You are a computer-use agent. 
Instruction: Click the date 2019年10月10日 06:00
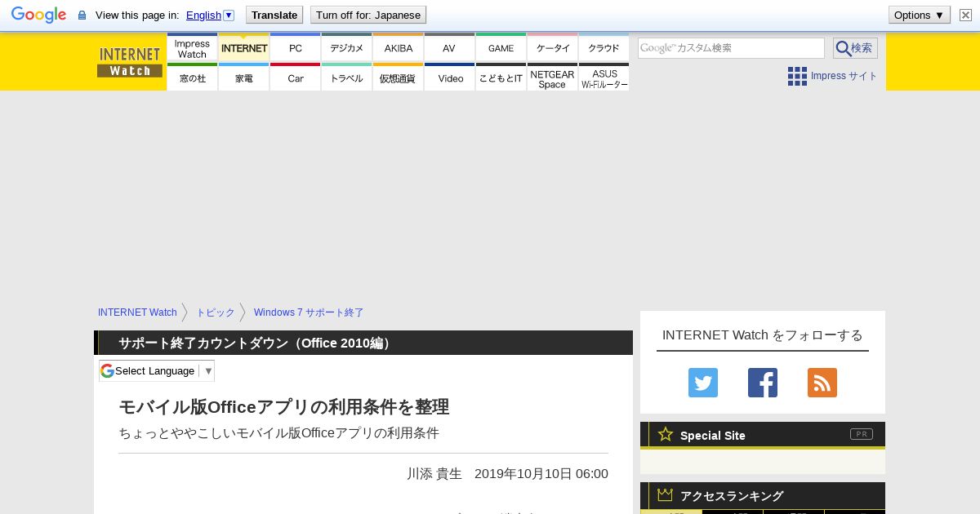point(541,473)
